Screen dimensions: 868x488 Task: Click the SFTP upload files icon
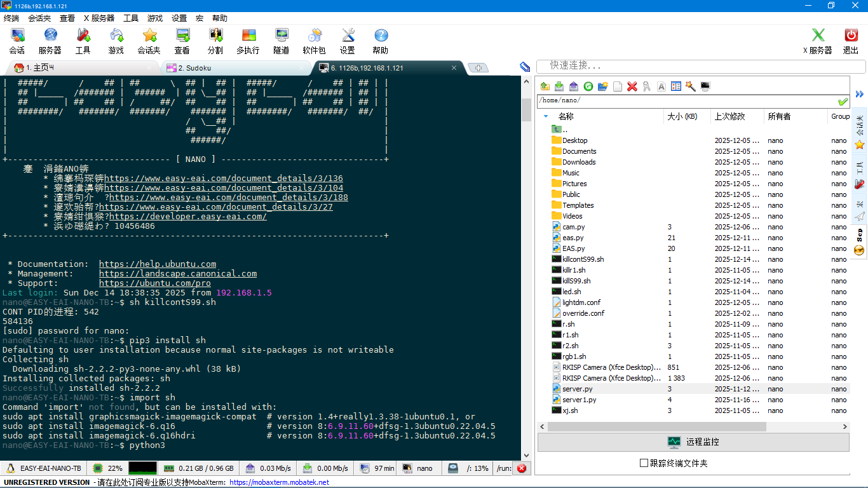click(x=574, y=86)
